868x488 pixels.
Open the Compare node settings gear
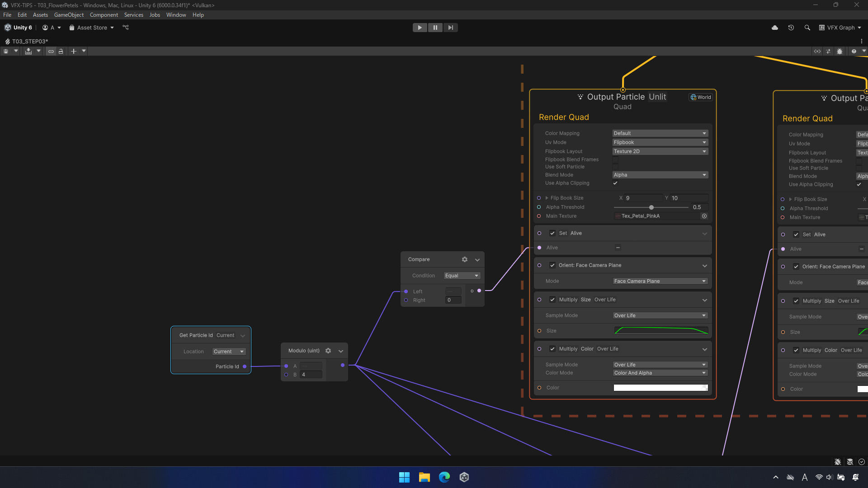click(x=464, y=259)
